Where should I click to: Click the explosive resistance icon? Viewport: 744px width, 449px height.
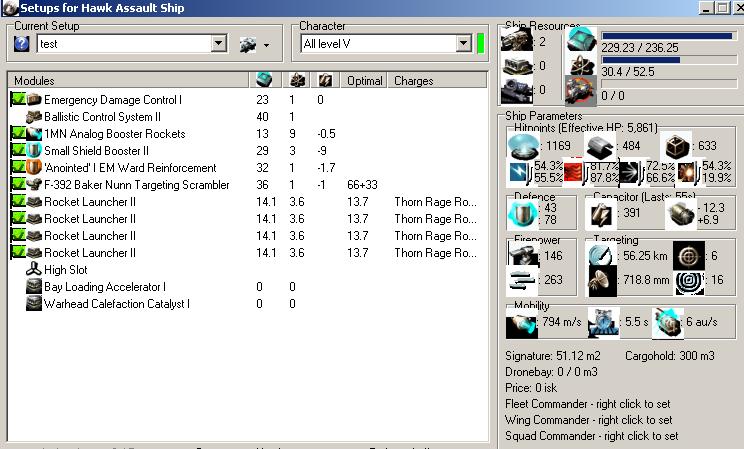point(687,172)
